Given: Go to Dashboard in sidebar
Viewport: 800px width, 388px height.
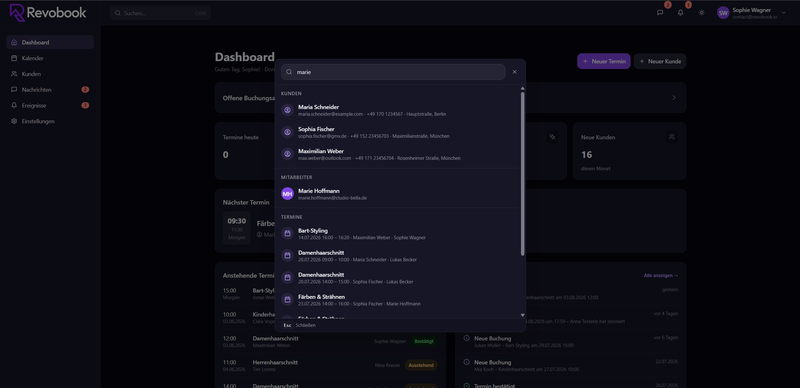Looking at the screenshot, I should 50,42.
